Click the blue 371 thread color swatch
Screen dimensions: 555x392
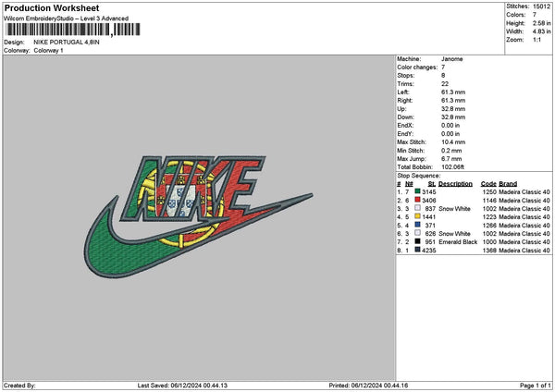point(418,225)
